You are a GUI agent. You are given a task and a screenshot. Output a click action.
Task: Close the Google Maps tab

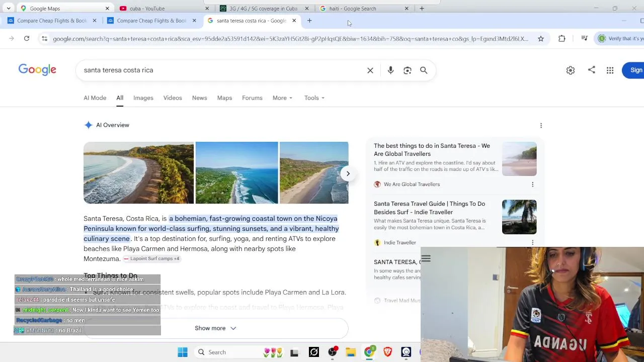point(107,9)
